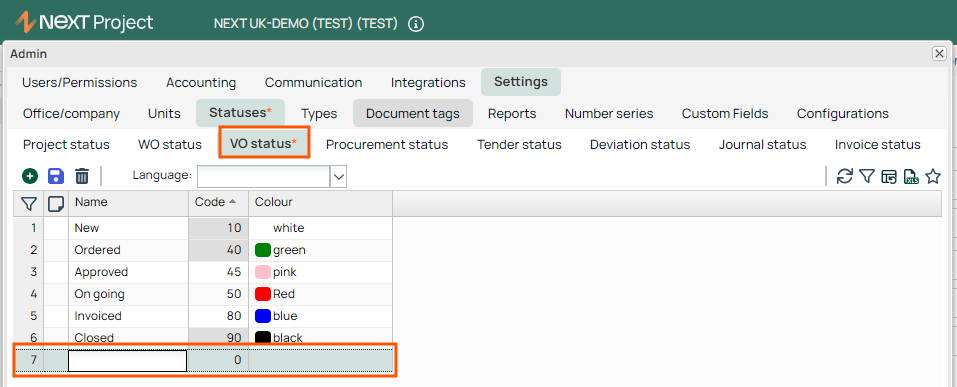This screenshot has height=387, width=957.
Task: Click the info icon next to NEXT UK-DEMO
Action: coord(416,24)
